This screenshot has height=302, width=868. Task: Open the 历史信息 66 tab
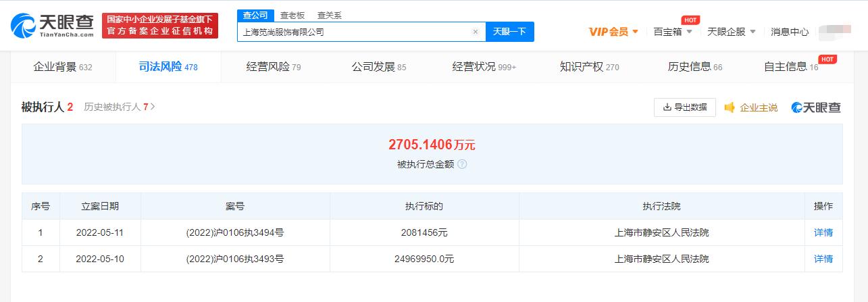click(695, 67)
